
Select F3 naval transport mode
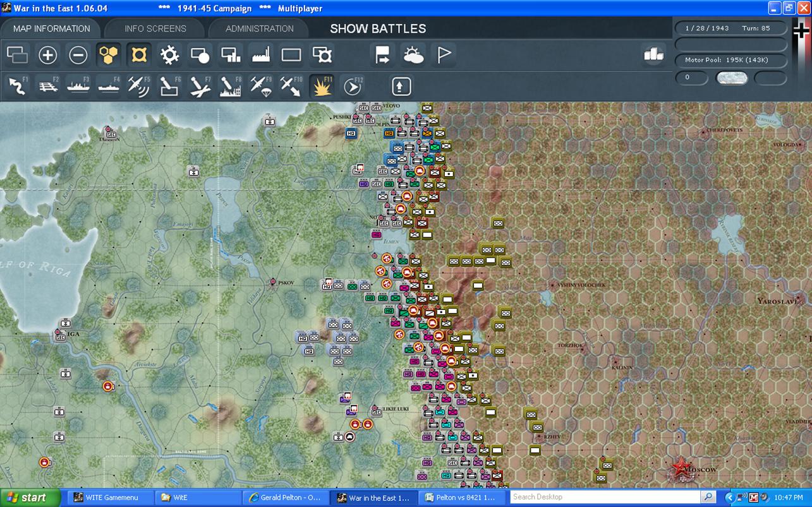click(x=78, y=86)
